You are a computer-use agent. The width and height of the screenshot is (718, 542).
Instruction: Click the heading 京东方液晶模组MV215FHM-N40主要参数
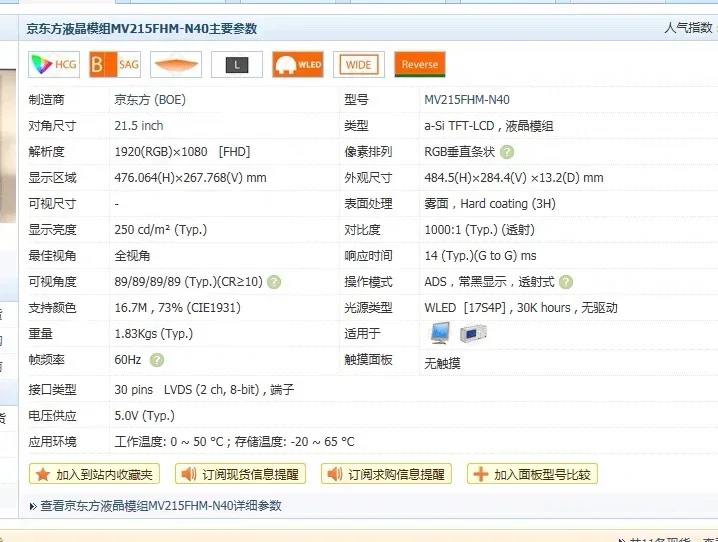click(141, 29)
